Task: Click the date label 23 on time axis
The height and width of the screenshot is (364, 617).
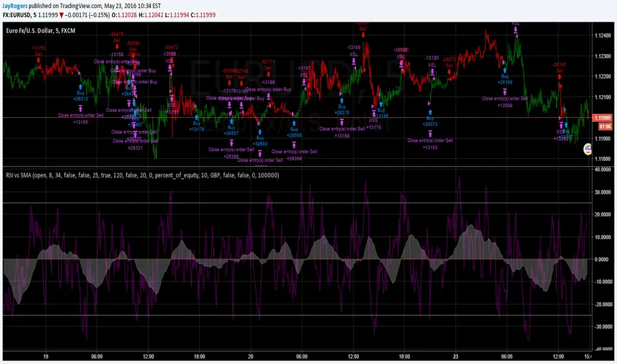Action: click(x=455, y=357)
